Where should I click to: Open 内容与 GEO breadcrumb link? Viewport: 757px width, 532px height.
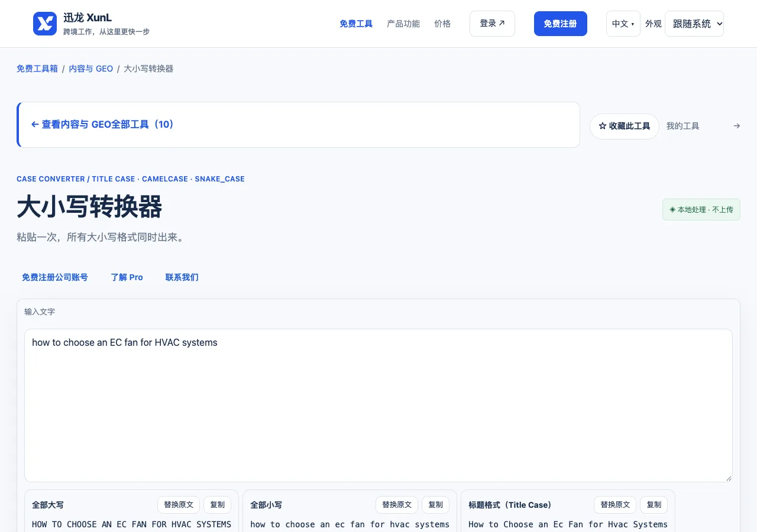point(90,69)
